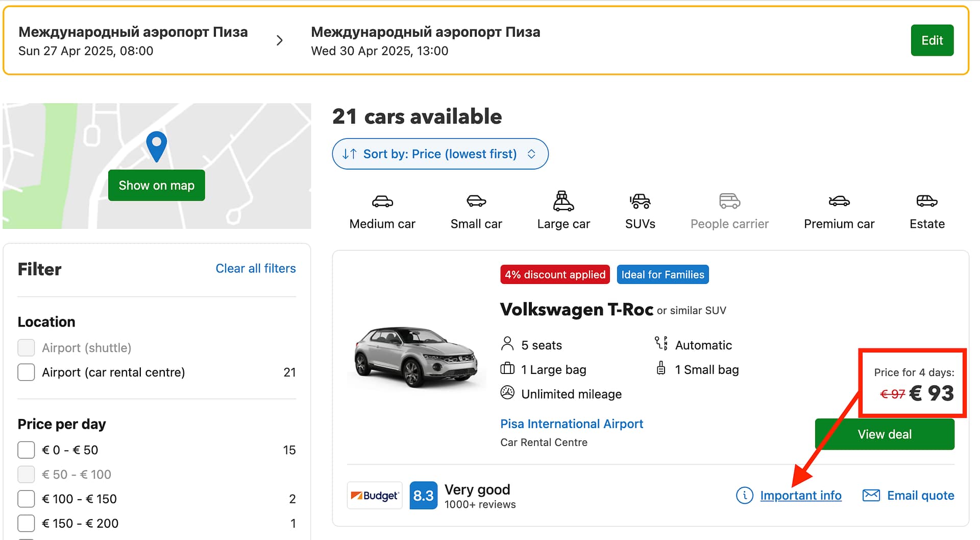Select the Medium car category icon
Image resolution: width=980 pixels, height=540 pixels.
coord(382,201)
